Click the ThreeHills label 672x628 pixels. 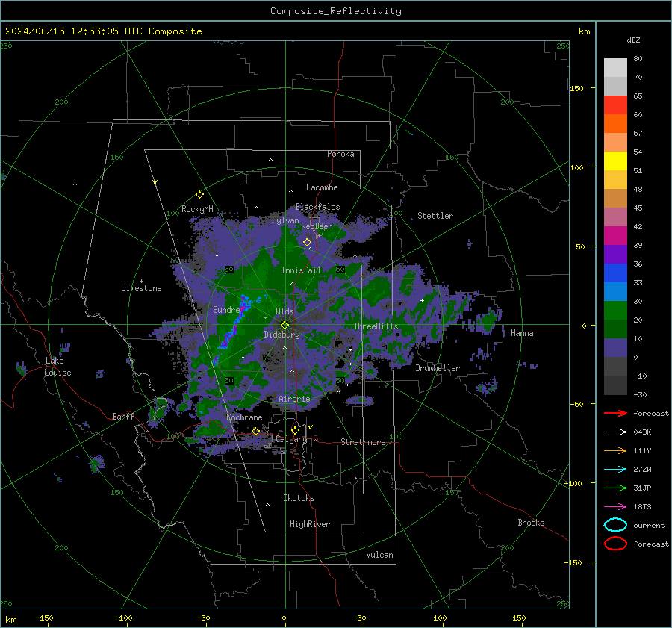point(376,326)
